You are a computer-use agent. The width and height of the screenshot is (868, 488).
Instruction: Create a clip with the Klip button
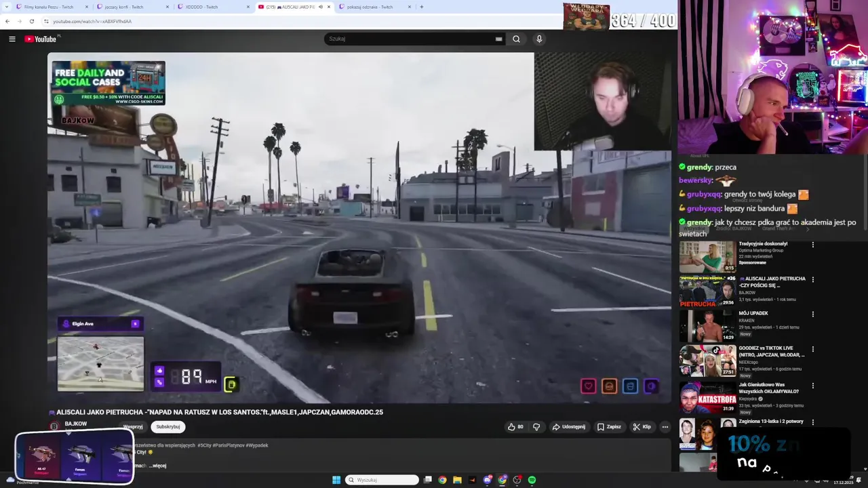(x=642, y=427)
